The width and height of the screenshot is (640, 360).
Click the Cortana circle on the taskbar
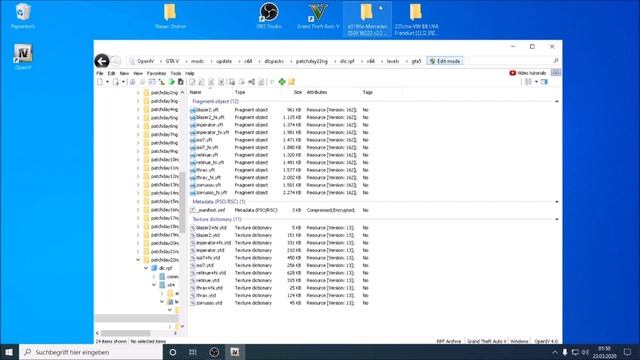173,352
